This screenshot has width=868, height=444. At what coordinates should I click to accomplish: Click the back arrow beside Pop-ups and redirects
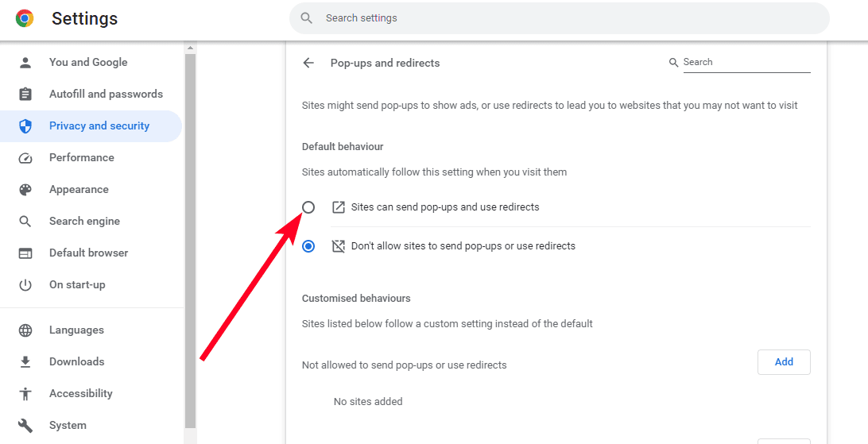[308, 63]
